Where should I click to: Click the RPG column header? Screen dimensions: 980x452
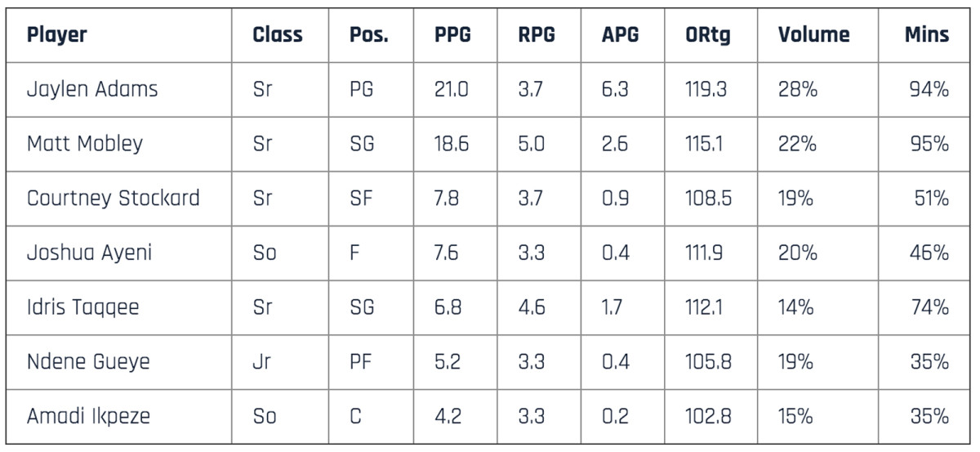pos(537,34)
